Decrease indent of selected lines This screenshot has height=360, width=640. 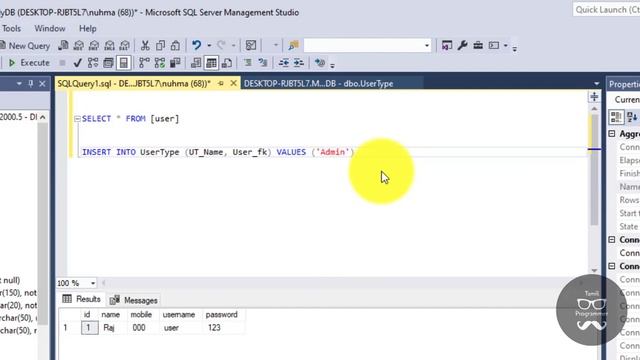pos(284,63)
